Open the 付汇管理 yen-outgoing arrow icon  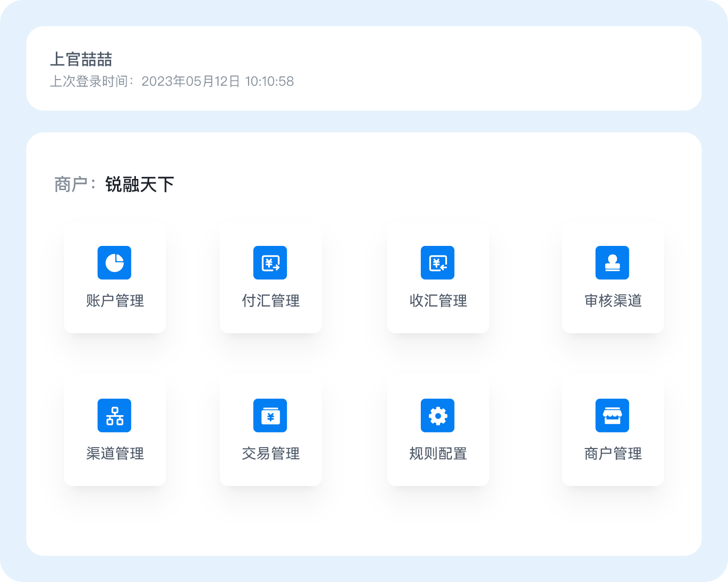coord(270,263)
